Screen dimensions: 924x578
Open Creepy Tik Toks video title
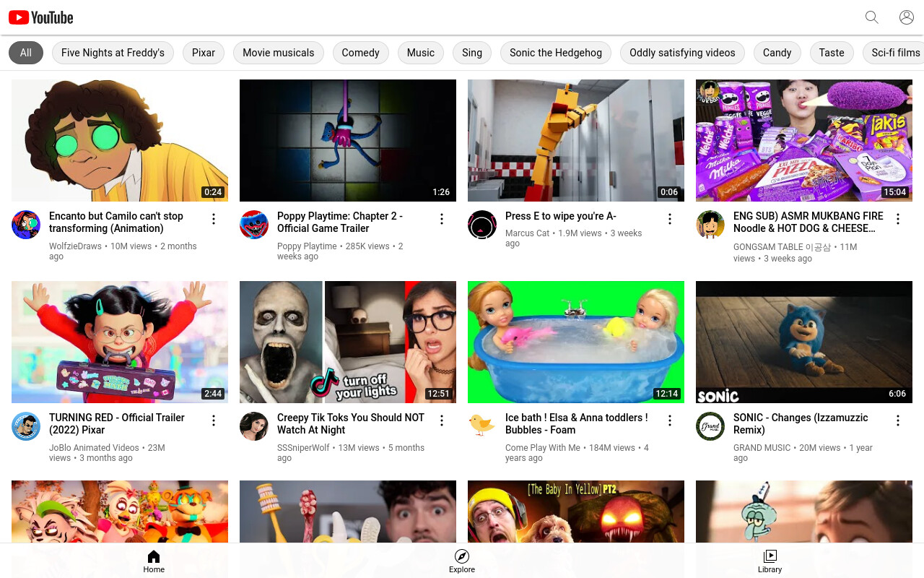pos(351,423)
